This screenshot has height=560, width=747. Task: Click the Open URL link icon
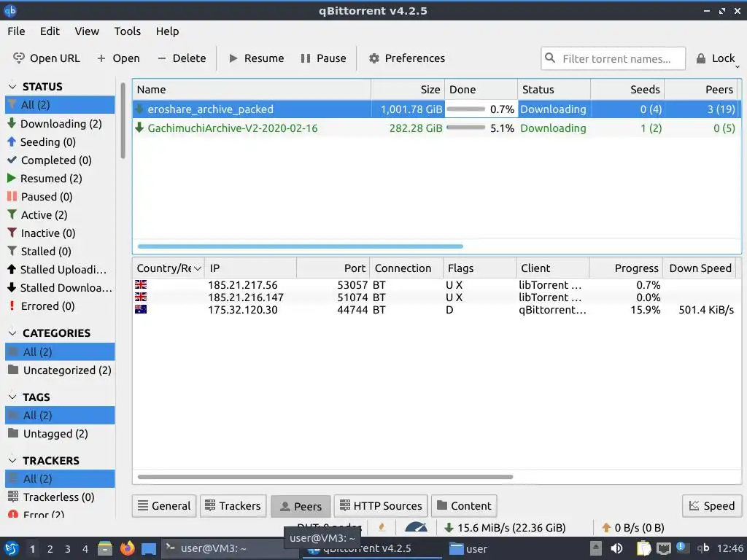[x=18, y=58]
